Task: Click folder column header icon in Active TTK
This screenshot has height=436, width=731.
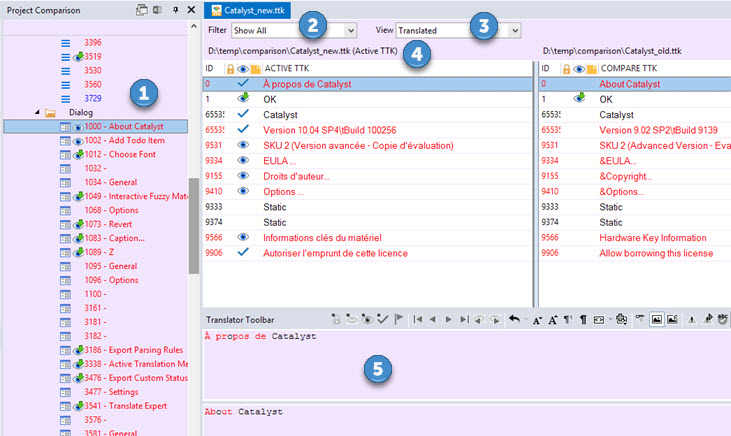Action: pyautogui.click(x=255, y=69)
